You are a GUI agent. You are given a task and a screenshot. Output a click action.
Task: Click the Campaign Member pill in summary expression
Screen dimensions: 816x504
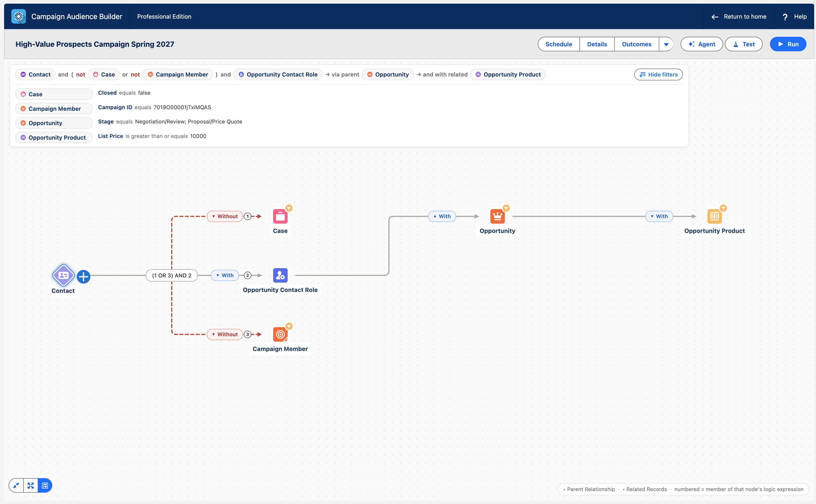click(178, 74)
